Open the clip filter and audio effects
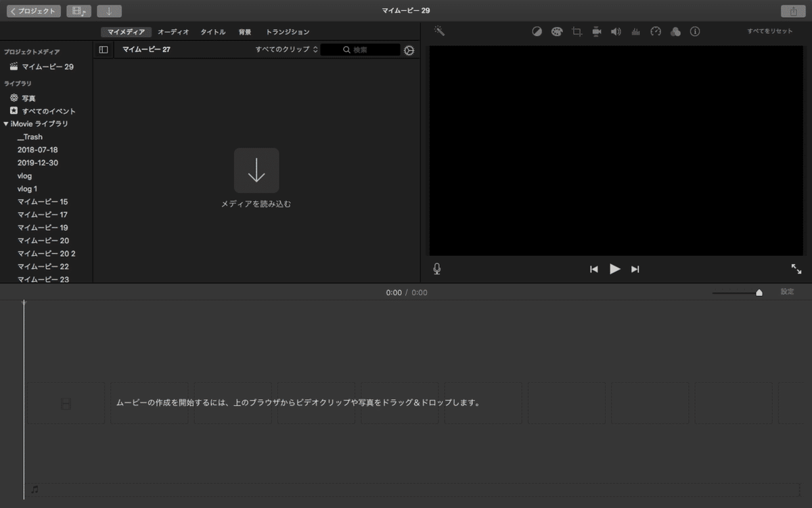 click(675, 31)
